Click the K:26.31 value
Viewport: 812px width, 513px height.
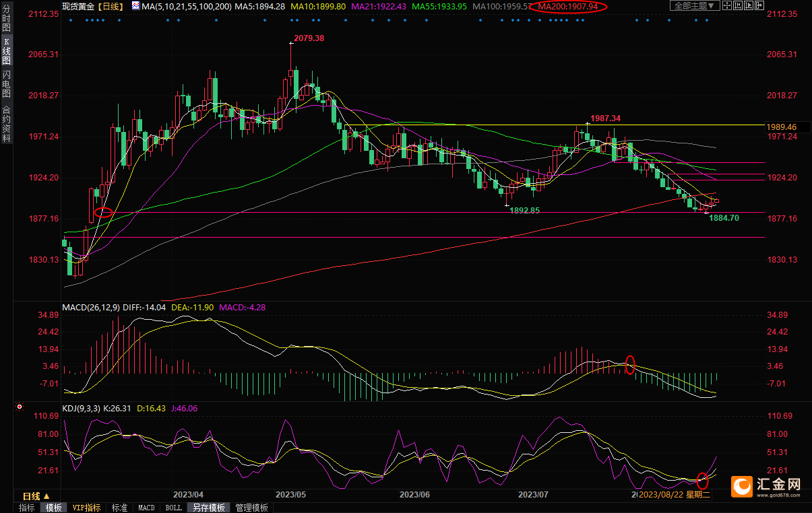[x=118, y=407]
